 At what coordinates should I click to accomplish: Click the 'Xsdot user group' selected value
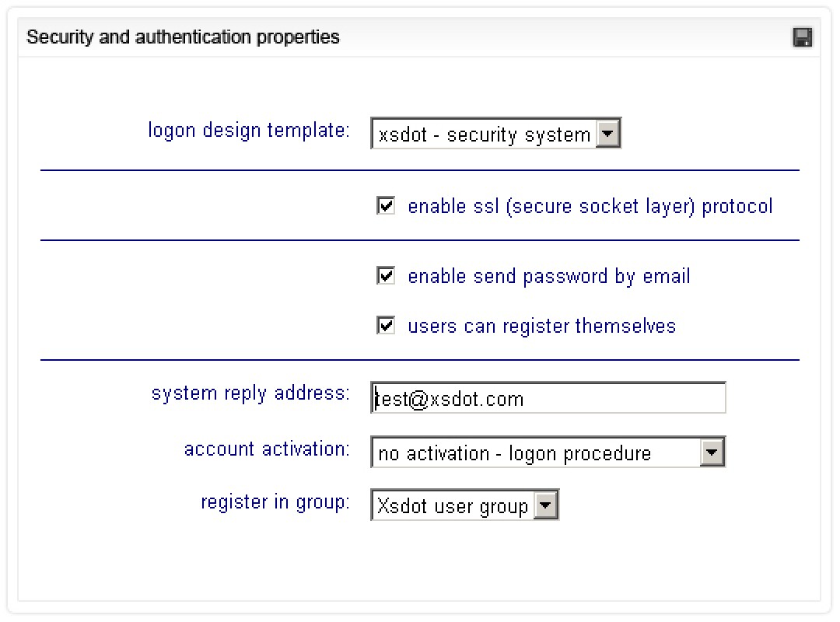point(453,507)
